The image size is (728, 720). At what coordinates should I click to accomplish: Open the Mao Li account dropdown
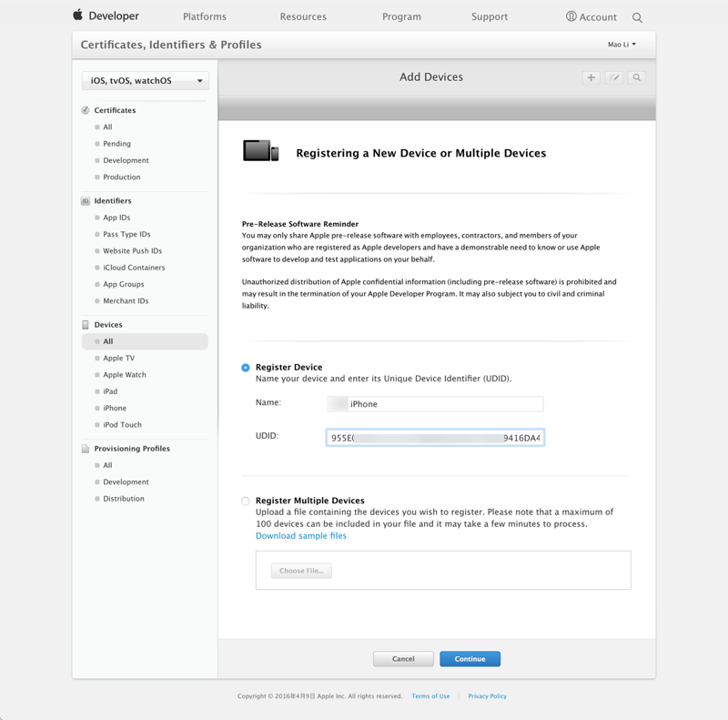(x=622, y=45)
